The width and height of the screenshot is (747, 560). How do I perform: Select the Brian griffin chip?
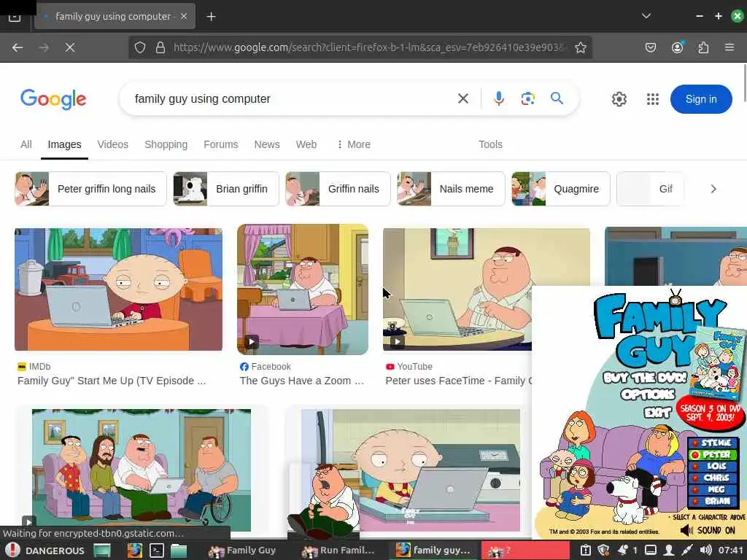coord(226,189)
